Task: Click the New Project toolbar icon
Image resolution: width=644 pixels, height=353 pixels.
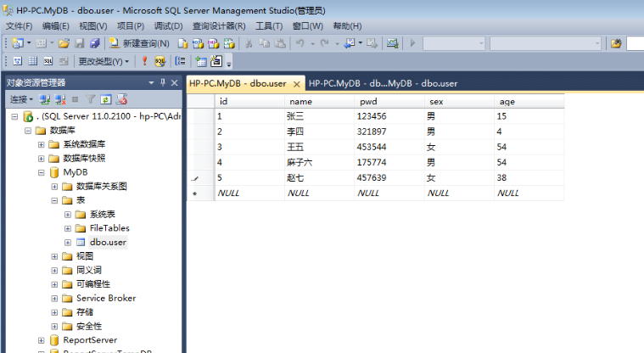Action: tap(18, 43)
